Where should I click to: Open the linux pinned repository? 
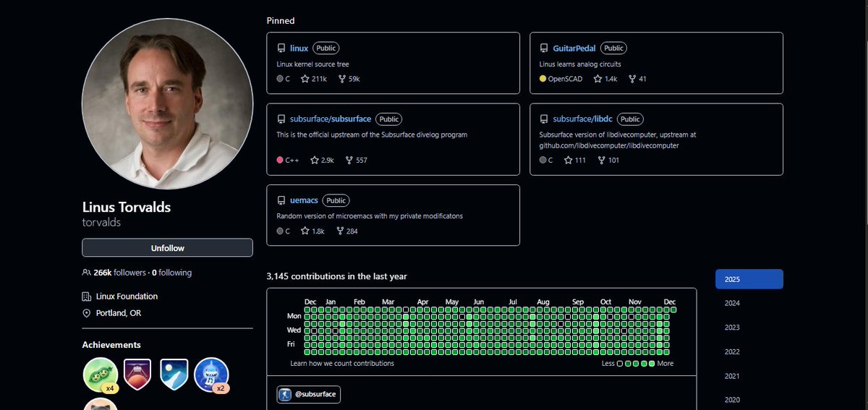(299, 48)
